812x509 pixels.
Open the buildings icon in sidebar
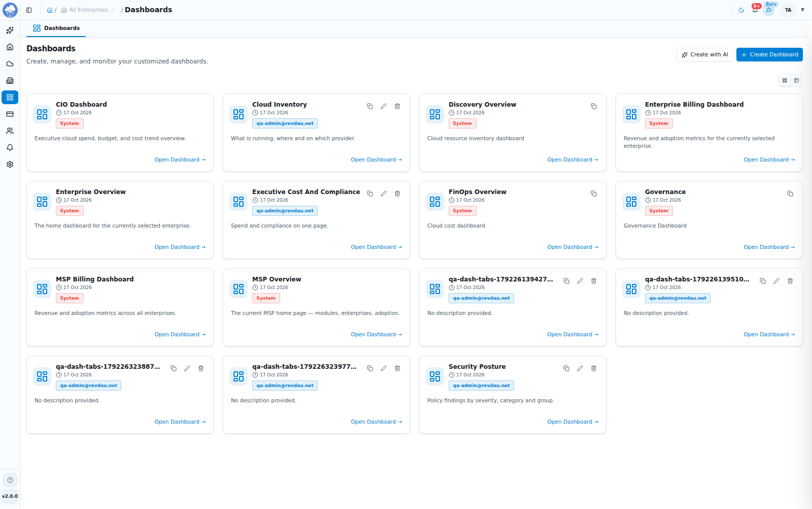(x=10, y=81)
